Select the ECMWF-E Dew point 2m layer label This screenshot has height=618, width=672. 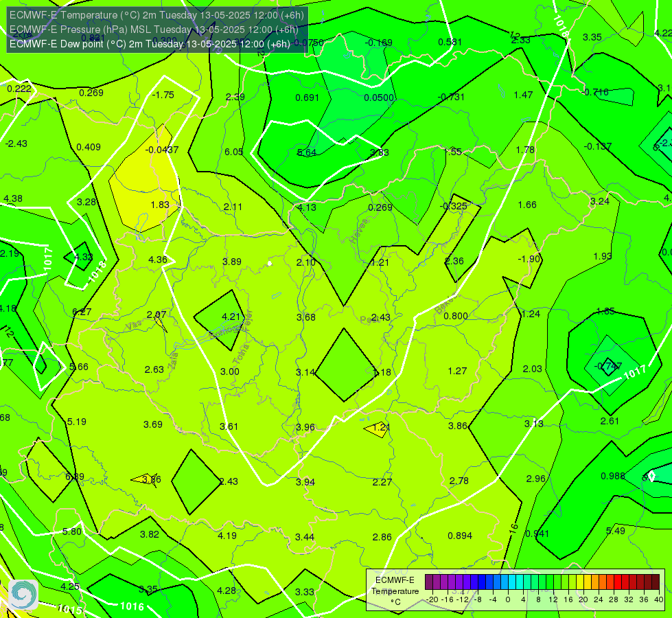(150, 44)
